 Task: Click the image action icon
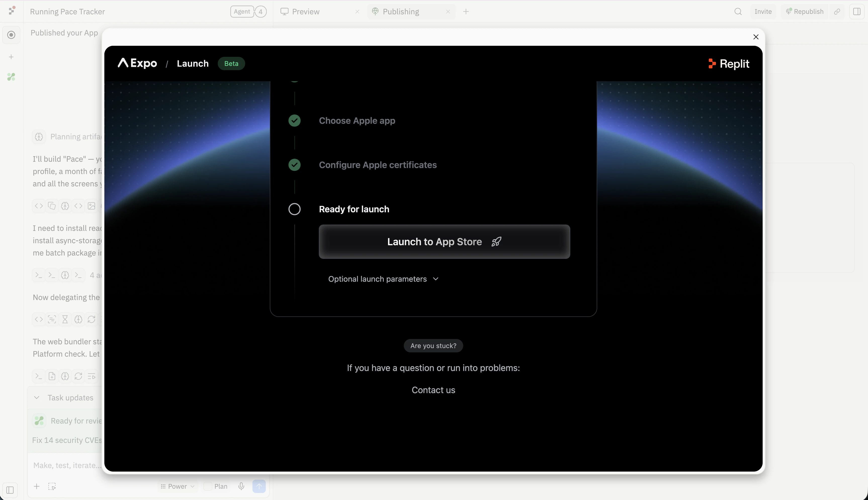click(x=91, y=206)
